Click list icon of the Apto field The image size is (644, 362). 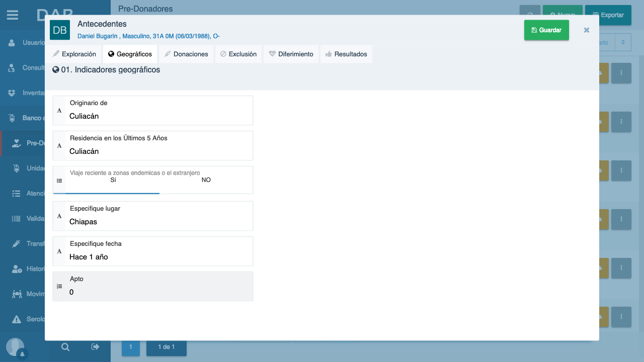click(x=59, y=286)
